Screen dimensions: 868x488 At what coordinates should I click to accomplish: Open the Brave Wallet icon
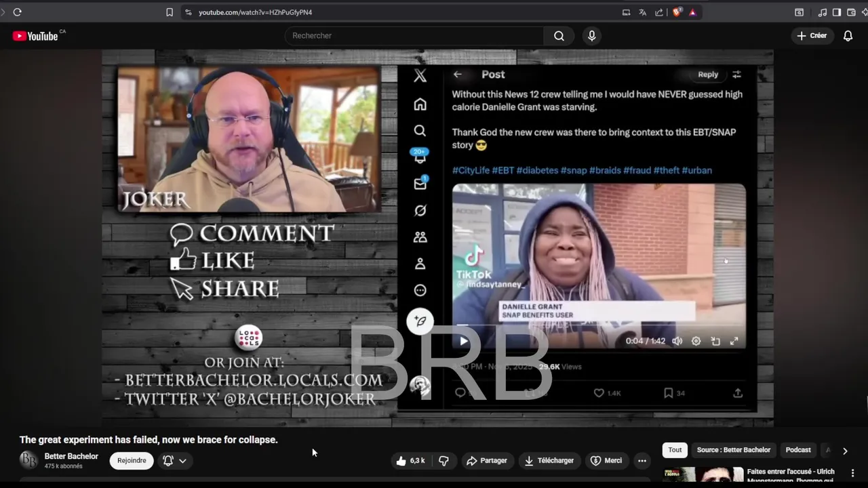(851, 12)
